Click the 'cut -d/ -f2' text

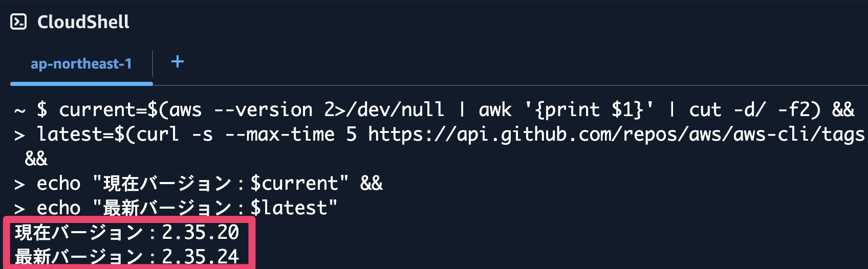click(x=755, y=110)
